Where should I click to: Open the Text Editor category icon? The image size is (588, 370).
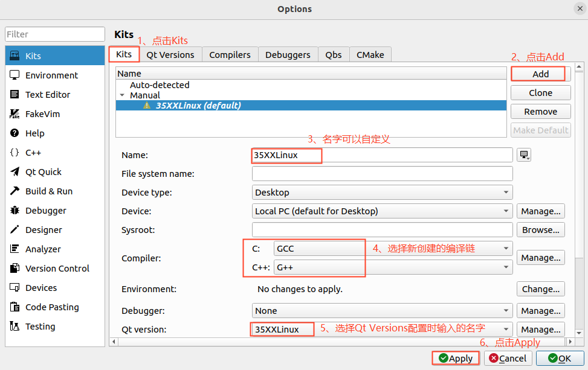[x=15, y=94]
